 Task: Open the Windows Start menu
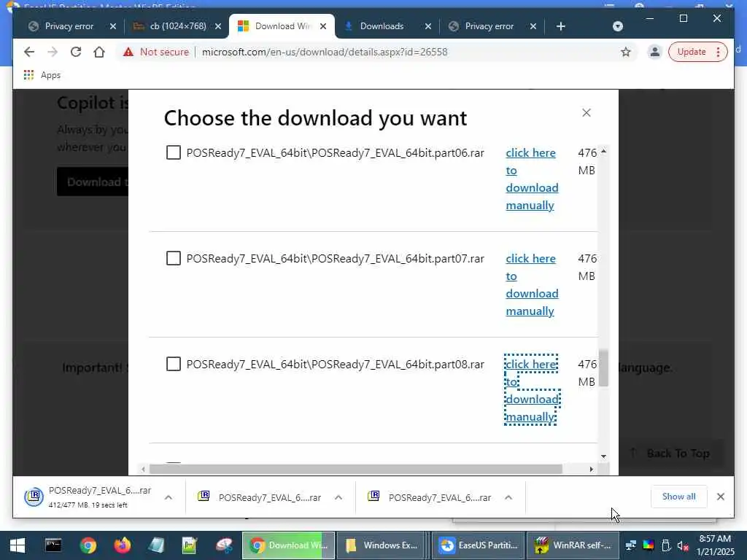tap(18, 545)
